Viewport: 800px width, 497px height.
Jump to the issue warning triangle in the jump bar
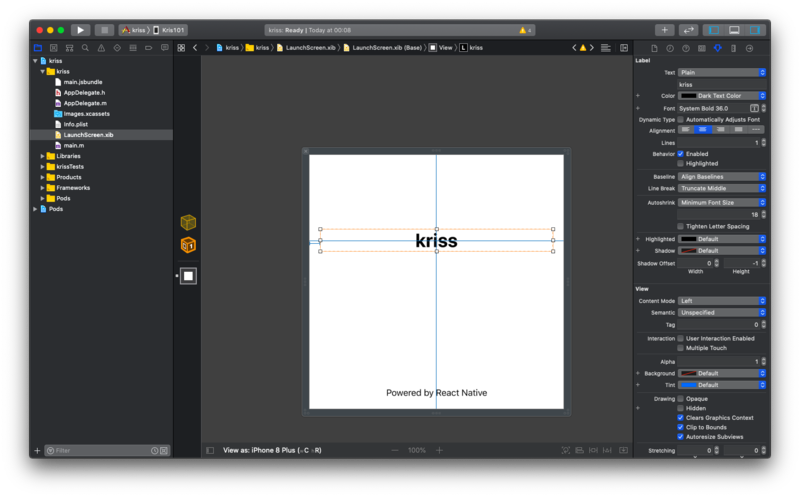(x=583, y=48)
